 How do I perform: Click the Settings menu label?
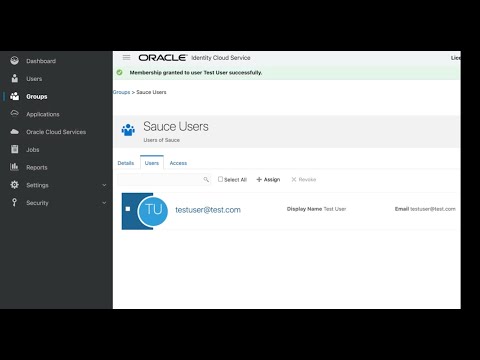tap(37, 185)
